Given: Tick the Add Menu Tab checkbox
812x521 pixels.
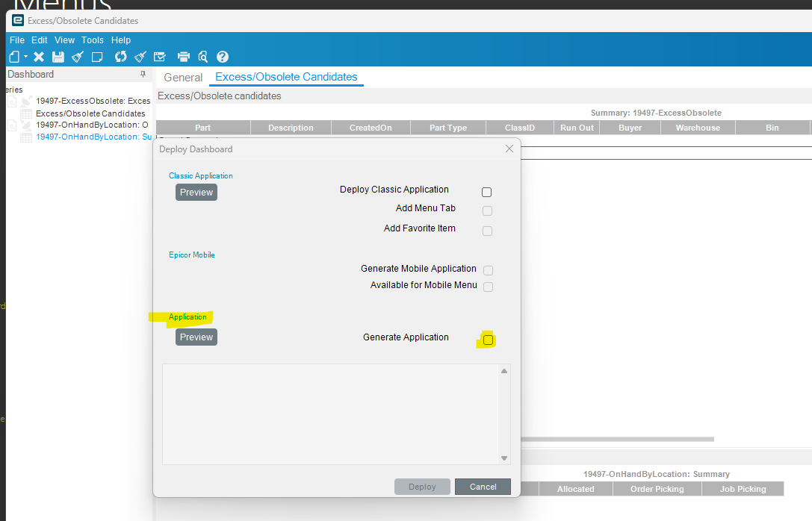Looking at the screenshot, I should click(x=487, y=210).
